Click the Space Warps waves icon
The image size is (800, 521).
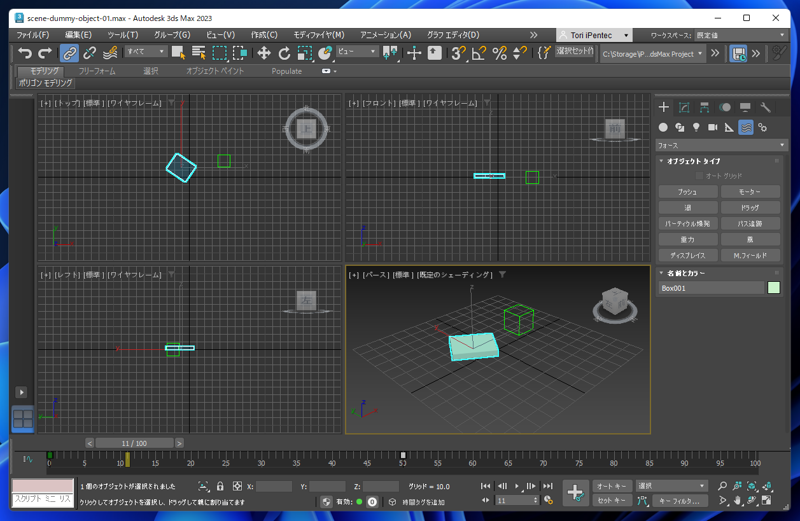click(x=746, y=127)
